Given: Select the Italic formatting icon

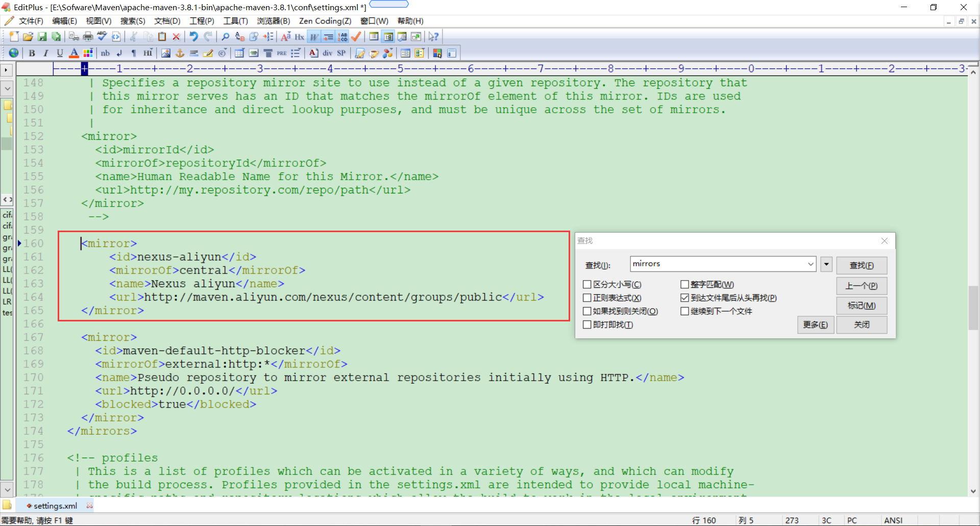Looking at the screenshot, I should [x=45, y=53].
